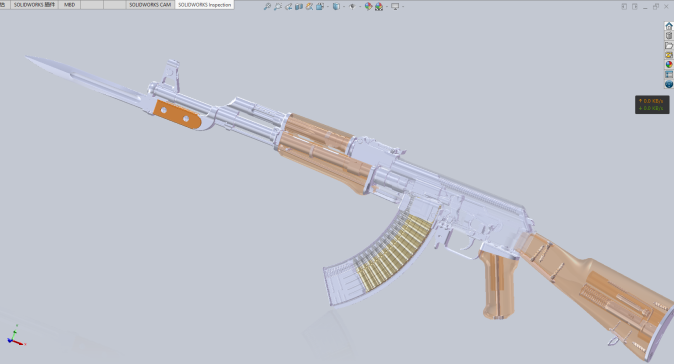Open the Display Style dropdown arrow
The height and width of the screenshot is (364, 674).
coord(344,6)
